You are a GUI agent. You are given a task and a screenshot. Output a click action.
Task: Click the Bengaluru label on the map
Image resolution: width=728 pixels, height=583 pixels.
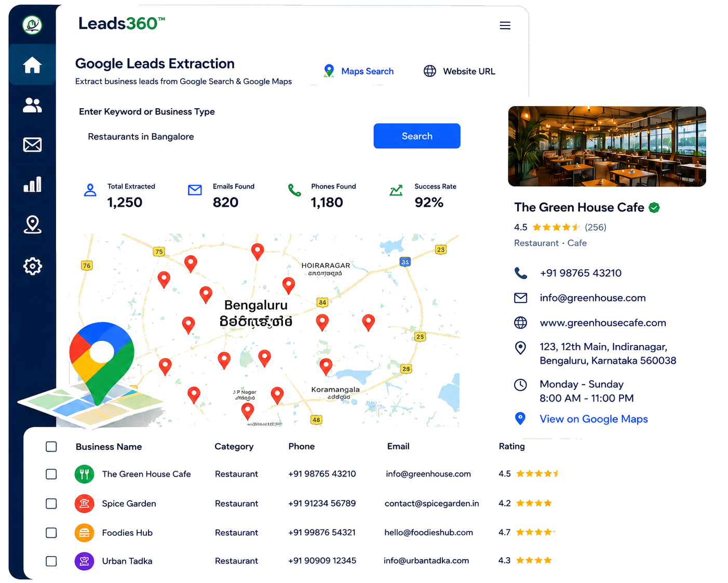pos(256,305)
